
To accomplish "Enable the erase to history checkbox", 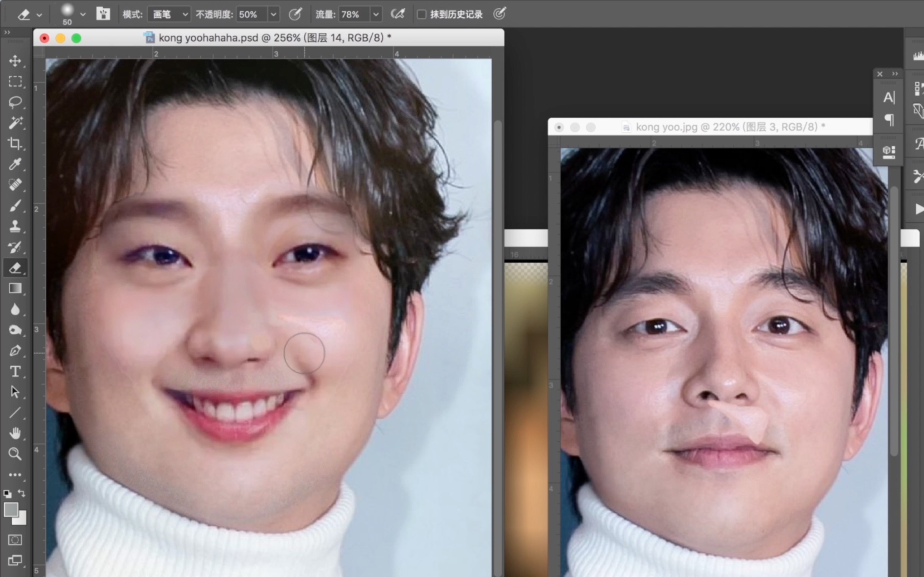I will [421, 15].
